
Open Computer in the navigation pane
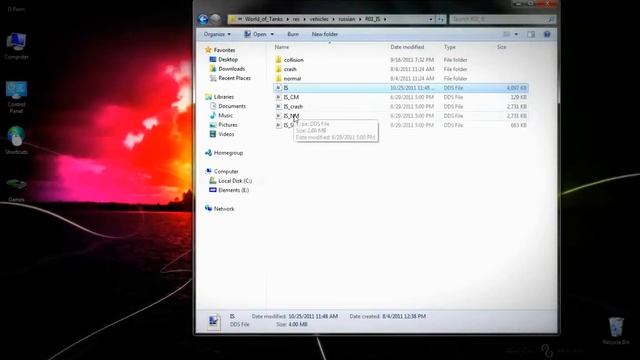226,171
